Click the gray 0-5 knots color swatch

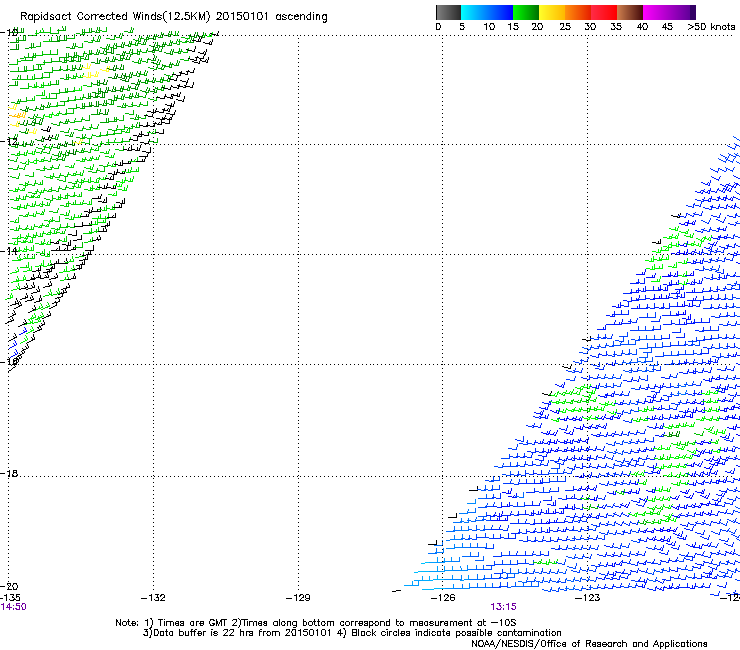coord(448,12)
